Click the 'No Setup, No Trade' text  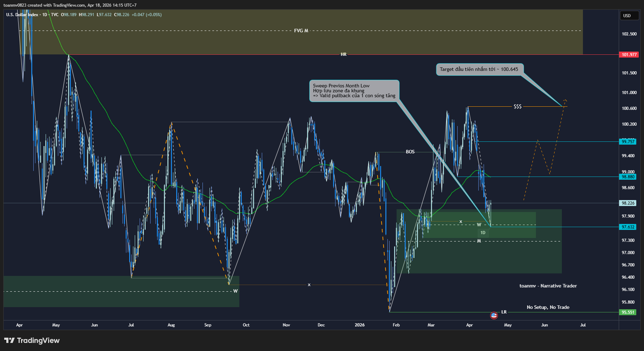click(x=548, y=307)
